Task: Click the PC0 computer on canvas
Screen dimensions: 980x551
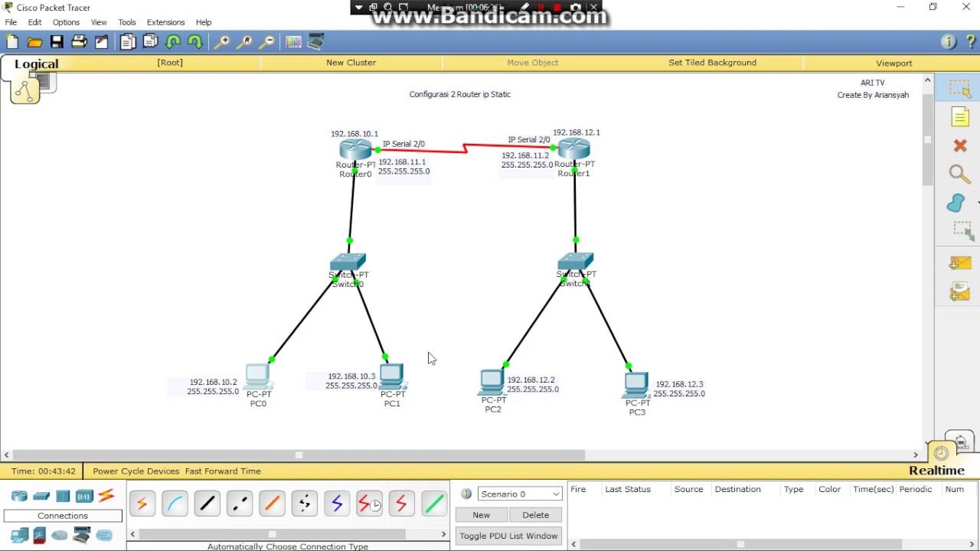Action: click(x=257, y=377)
